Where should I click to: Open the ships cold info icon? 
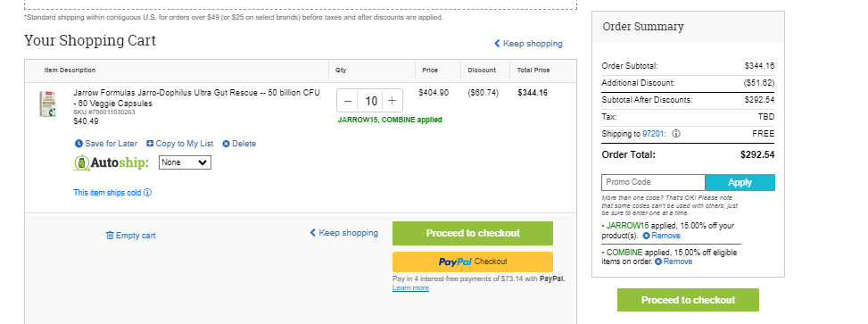click(x=148, y=193)
